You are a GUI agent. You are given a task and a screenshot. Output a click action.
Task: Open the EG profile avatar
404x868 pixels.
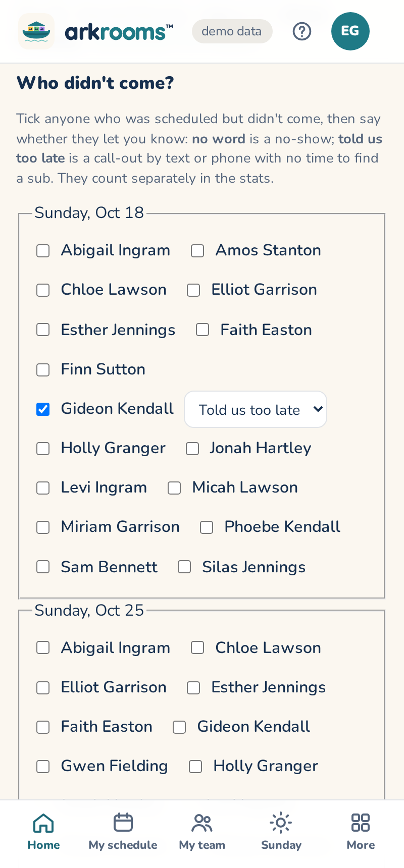pyautogui.click(x=350, y=31)
